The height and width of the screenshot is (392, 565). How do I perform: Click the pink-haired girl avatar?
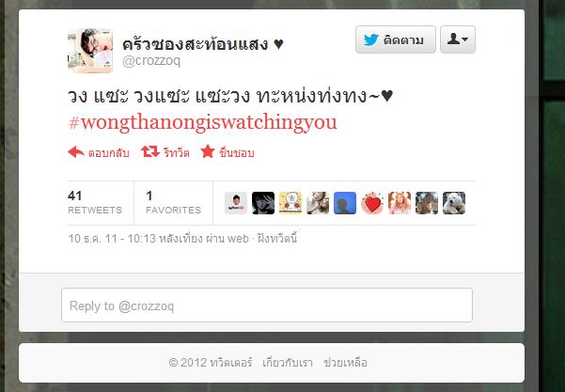coord(400,203)
